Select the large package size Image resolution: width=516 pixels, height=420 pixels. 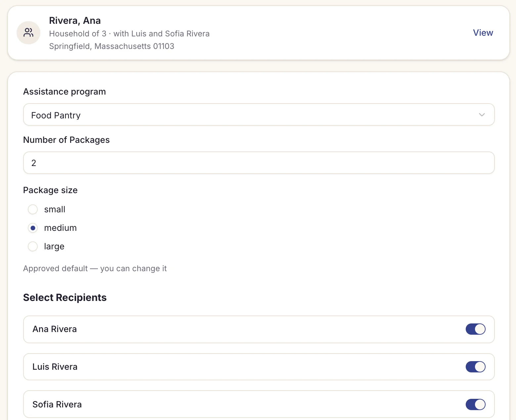coord(33,246)
